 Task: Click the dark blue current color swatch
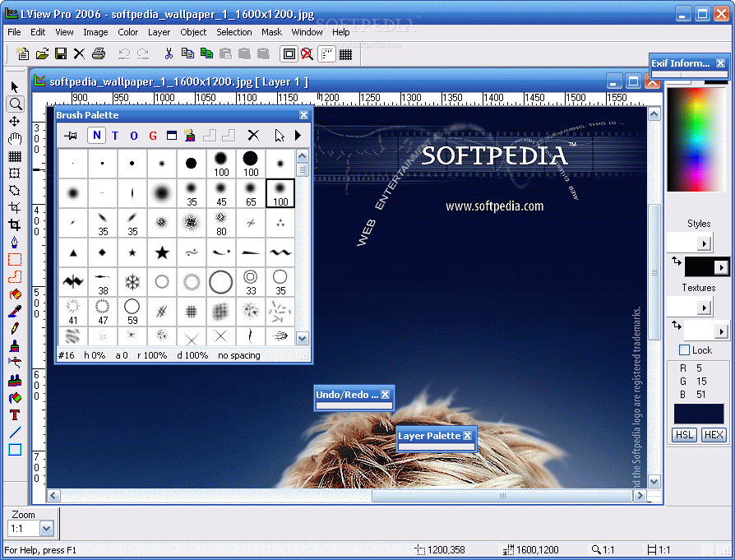699,414
